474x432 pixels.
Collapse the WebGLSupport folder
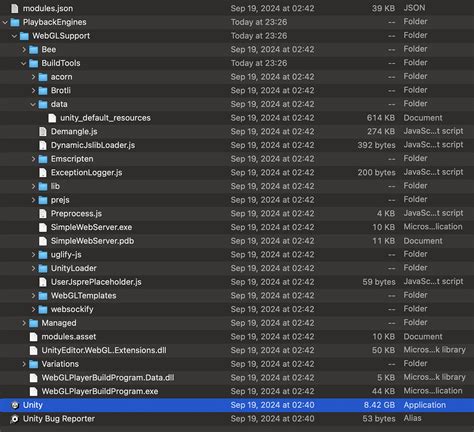click(x=14, y=36)
